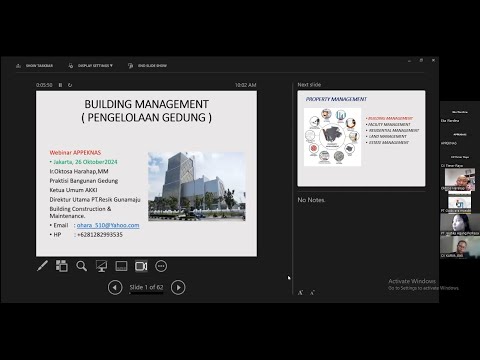Decrease the notes text size
The height and width of the screenshot is (360, 480).
pos(312,293)
